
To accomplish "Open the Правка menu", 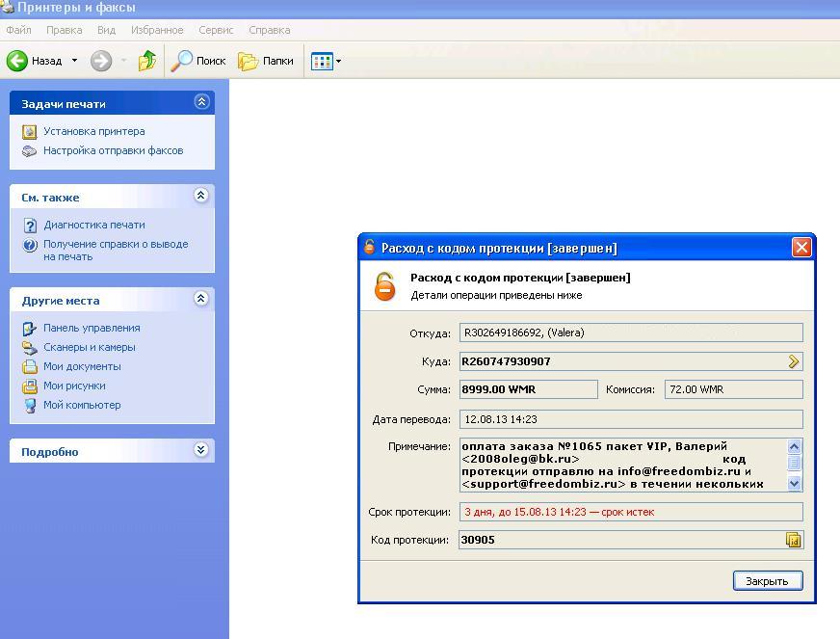I will pyautogui.click(x=65, y=30).
